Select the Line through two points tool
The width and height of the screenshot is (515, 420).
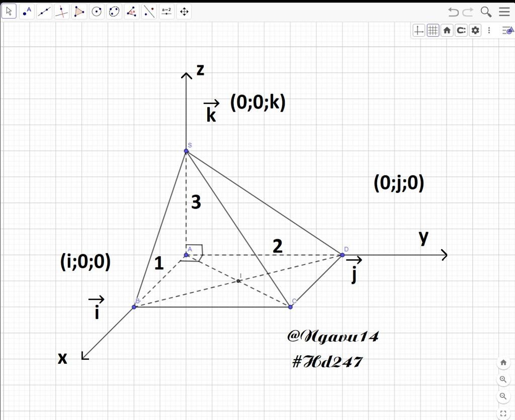(44, 12)
